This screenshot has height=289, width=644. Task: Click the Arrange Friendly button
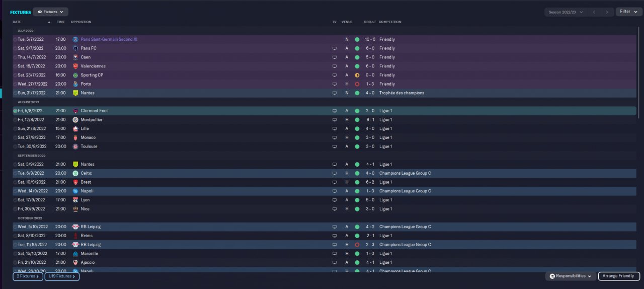619,276
